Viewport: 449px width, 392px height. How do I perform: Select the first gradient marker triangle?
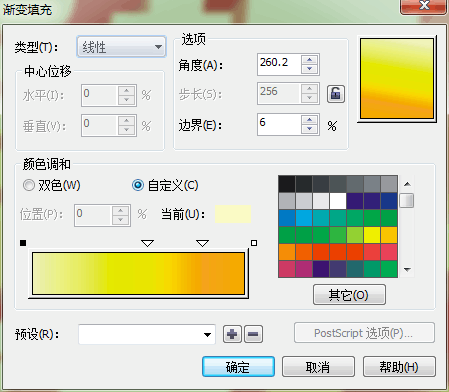coord(147,243)
